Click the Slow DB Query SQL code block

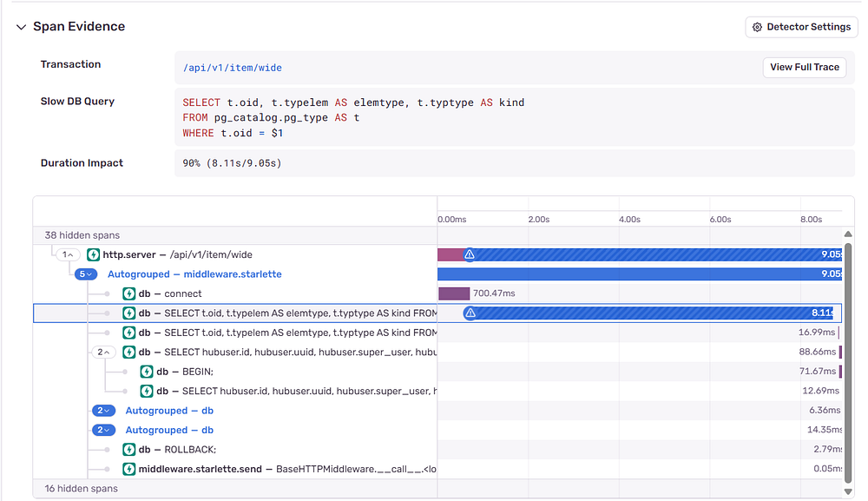coord(514,117)
